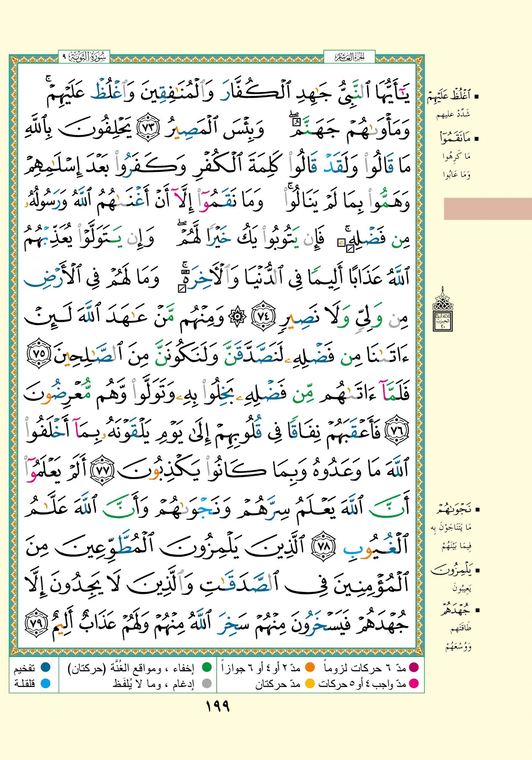Screen dimensions: 532x760
Task: Click the Hizb three-quarters margin ornament
Action: (x=443, y=309)
